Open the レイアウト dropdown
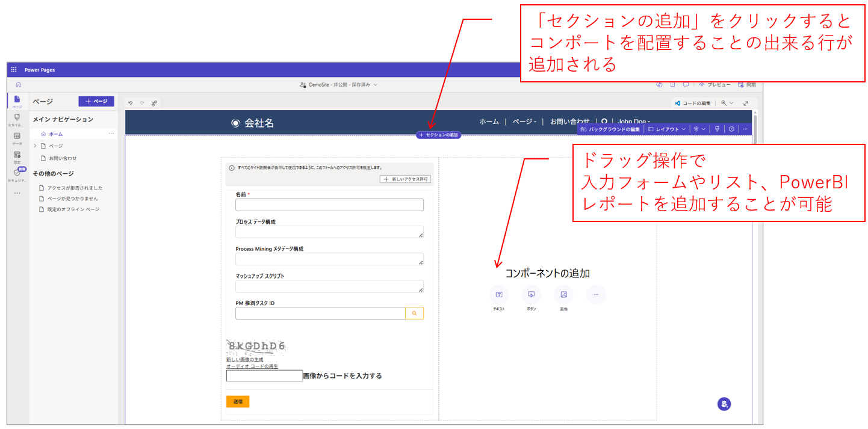Image resolution: width=868 pixels, height=429 pixels. click(666, 129)
